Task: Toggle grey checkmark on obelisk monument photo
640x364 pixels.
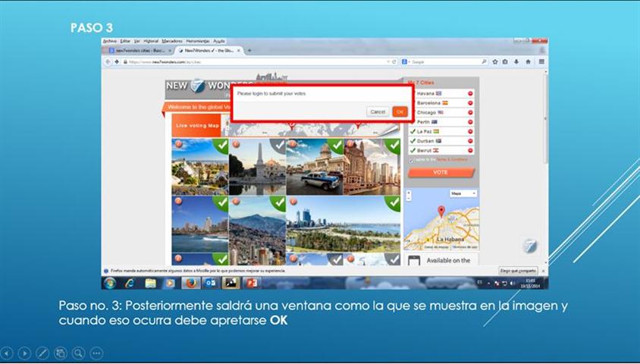Action: 279,144
